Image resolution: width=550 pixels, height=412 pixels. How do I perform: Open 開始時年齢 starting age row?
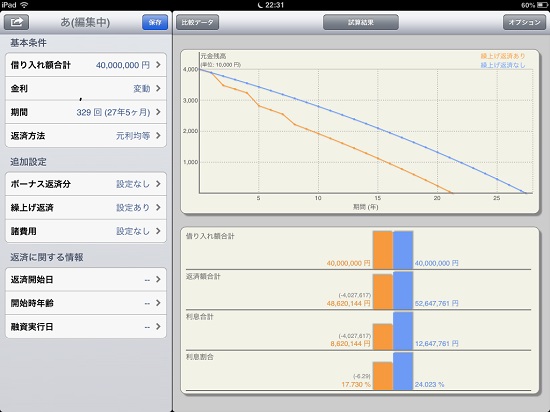[x=86, y=303]
